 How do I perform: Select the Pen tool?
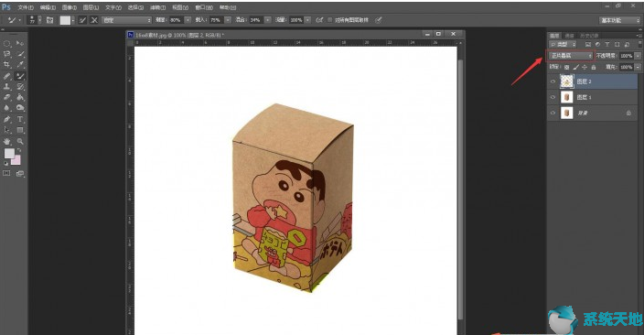click(x=7, y=119)
